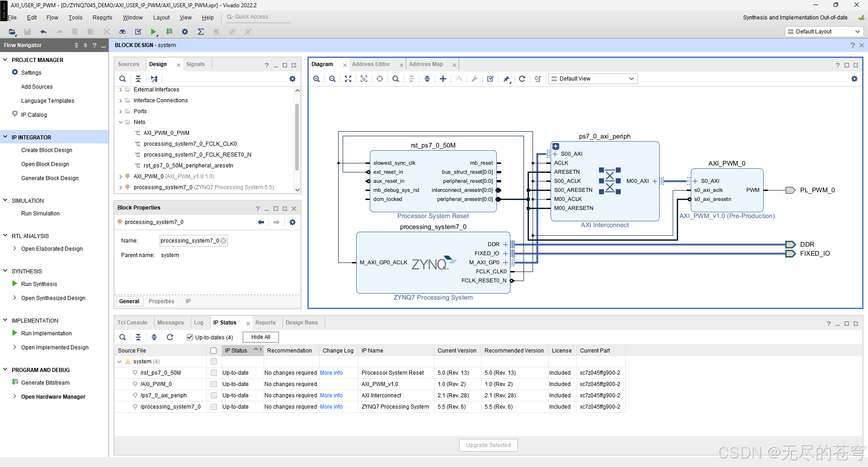
Task: Refresh the IP Status report
Action: tap(170, 337)
